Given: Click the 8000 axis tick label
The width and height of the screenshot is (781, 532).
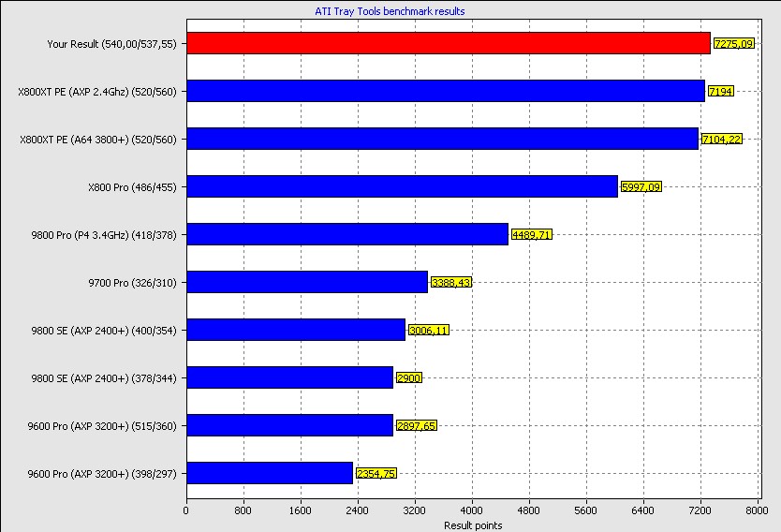Looking at the screenshot, I should pos(757,510).
